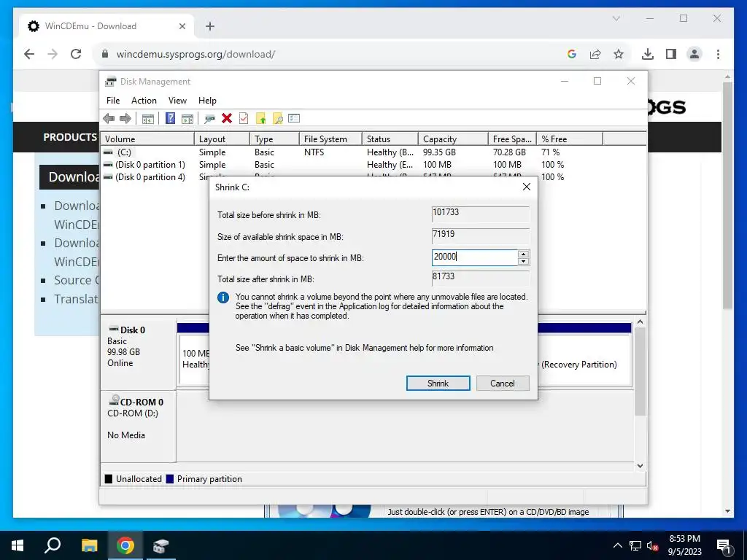Open Help via blue question mark icon
Viewport: 747px width, 560px height.
point(170,119)
